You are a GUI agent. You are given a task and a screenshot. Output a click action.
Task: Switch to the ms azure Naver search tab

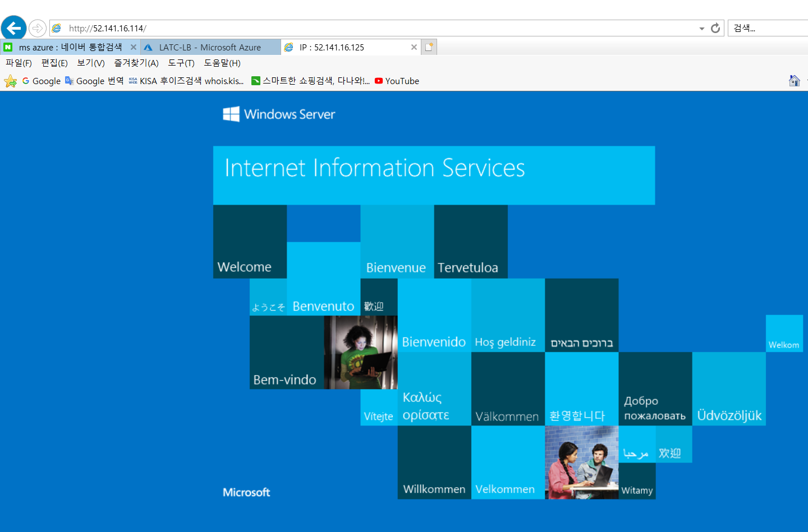[70, 47]
